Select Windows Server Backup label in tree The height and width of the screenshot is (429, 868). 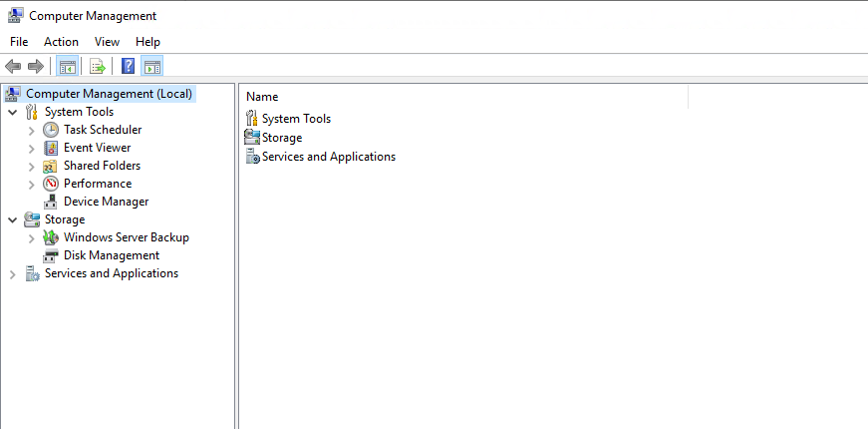click(127, 237)
